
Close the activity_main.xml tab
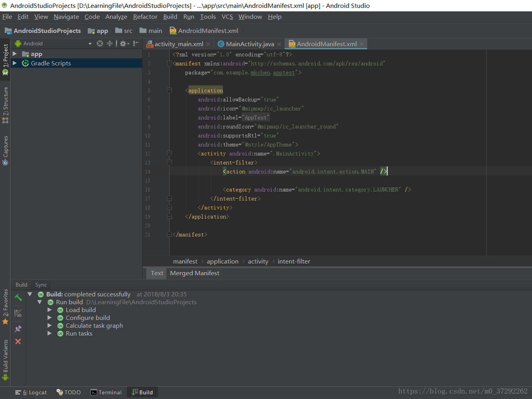208,44
